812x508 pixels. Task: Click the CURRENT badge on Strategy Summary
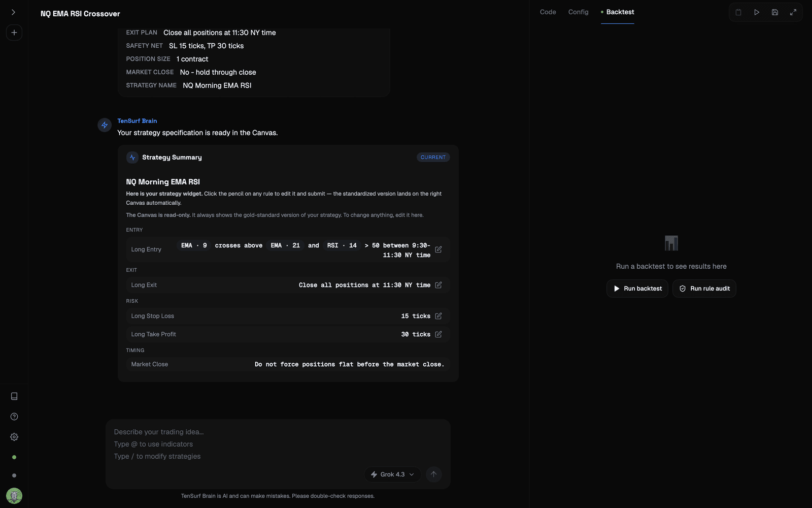tap(433, 157)
